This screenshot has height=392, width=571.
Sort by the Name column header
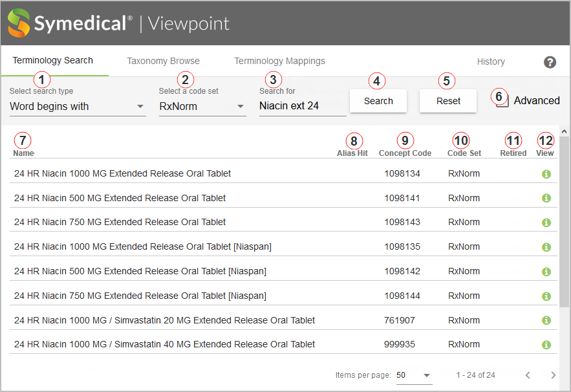(x=24, y=153)
